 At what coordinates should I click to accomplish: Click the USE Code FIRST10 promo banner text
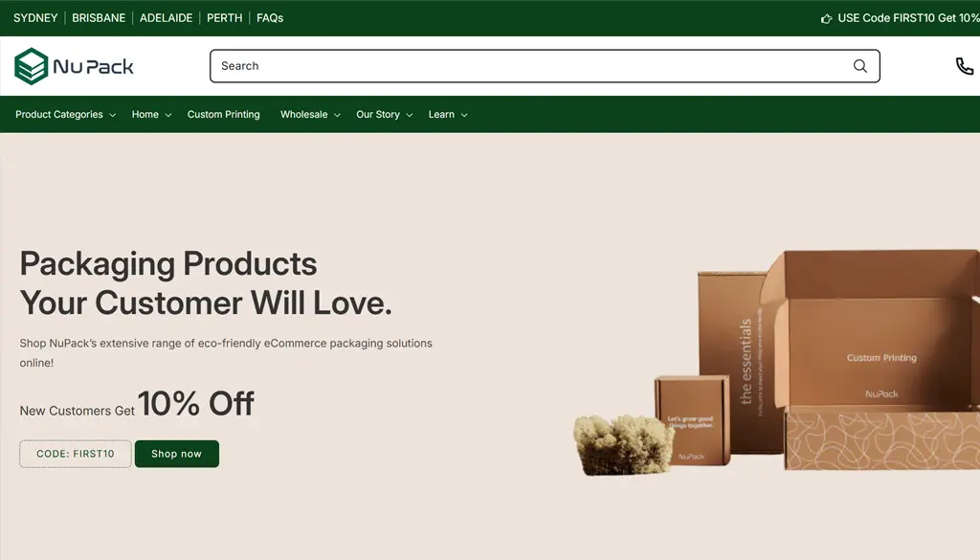click(x=908, y=18)
